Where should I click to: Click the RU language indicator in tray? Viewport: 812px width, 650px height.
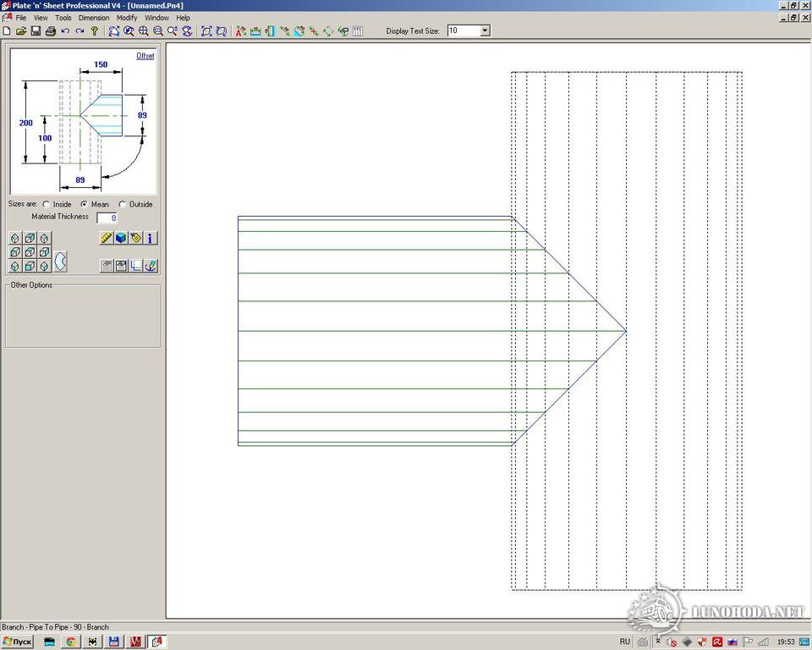tap(625, 642)
